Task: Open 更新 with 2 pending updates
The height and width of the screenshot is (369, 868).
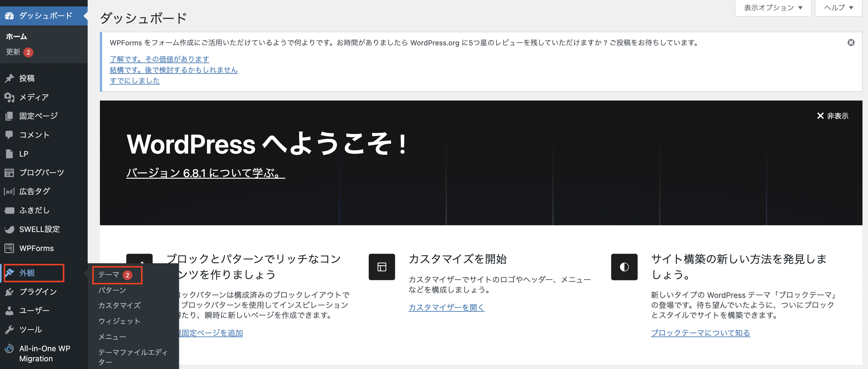Action: (x=20, y=52)
